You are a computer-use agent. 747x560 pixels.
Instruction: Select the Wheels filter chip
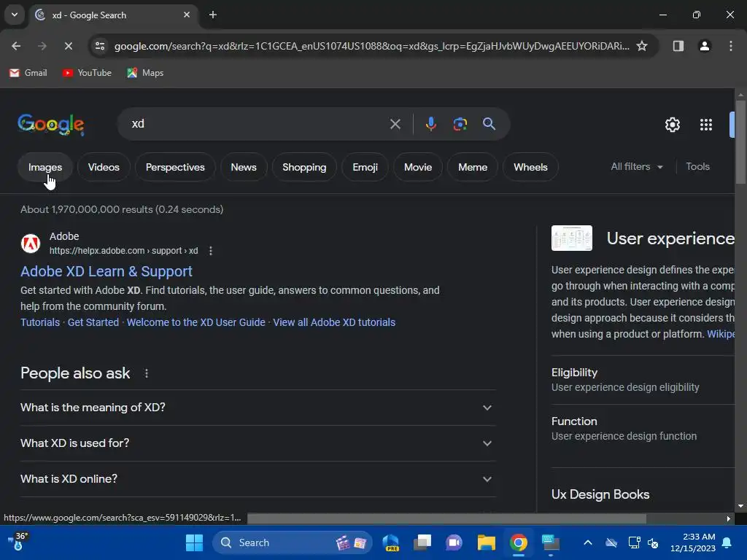click(530, 167)
